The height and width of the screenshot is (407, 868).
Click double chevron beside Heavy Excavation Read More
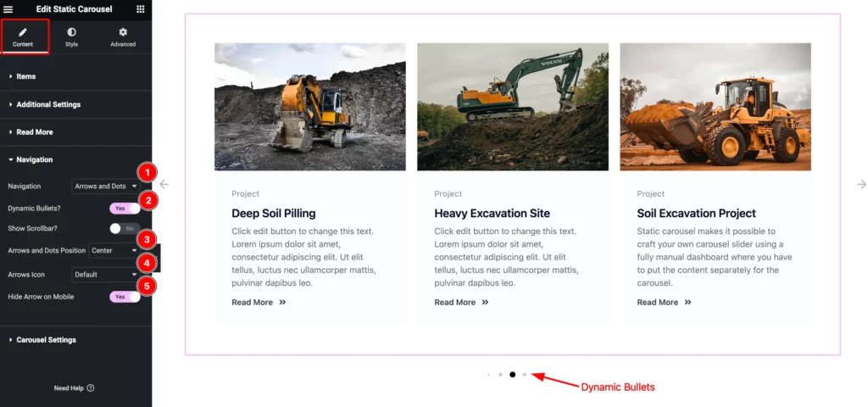(486, 303)
